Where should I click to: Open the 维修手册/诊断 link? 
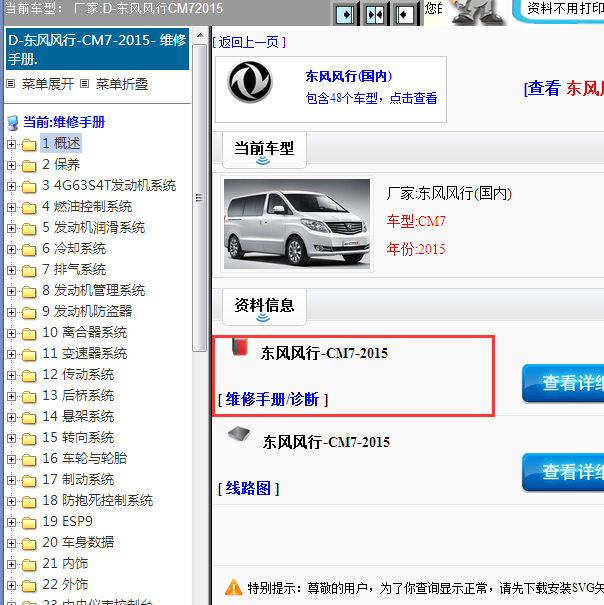[x=272, y=399]
